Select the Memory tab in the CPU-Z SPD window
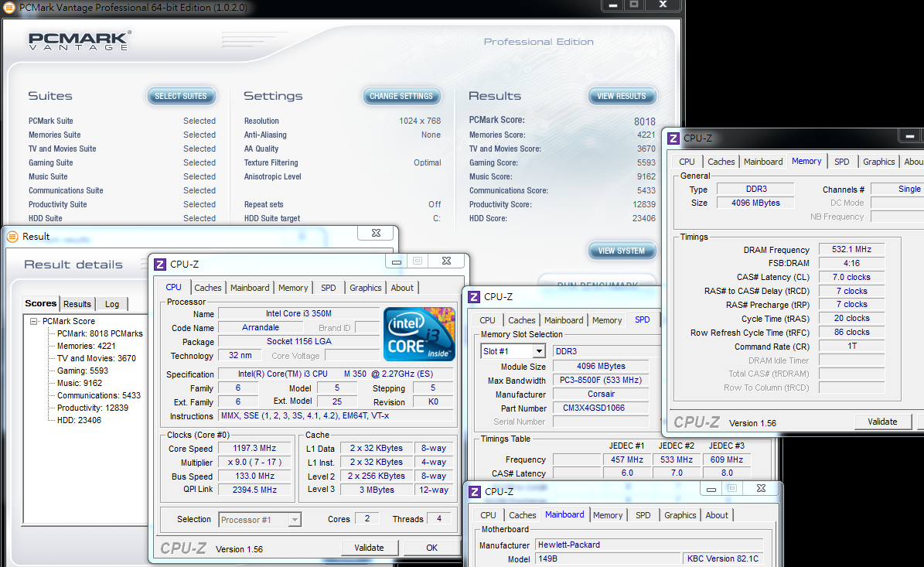Image resolution: width=924 pixels, height=567 pixels. tap(607, 320)
